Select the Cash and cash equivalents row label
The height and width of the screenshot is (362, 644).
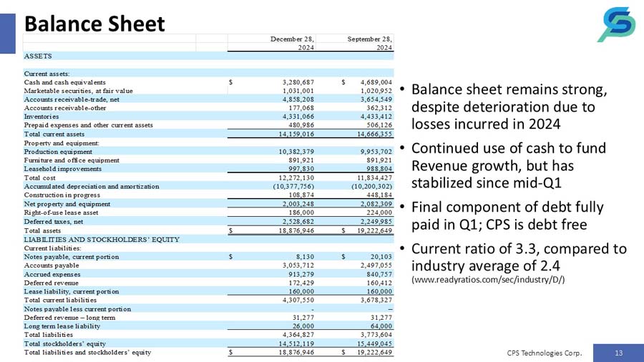click(65, 82)
